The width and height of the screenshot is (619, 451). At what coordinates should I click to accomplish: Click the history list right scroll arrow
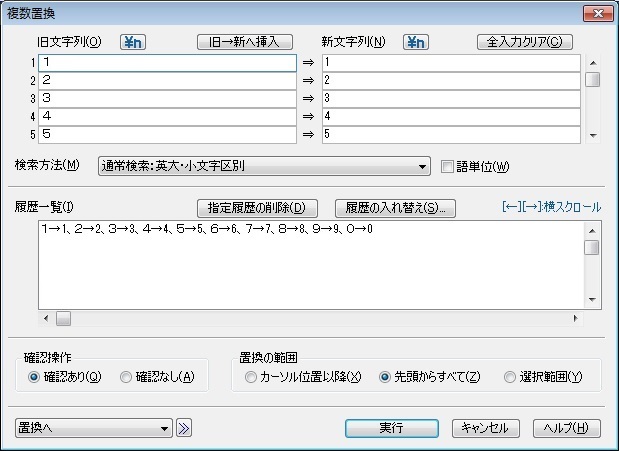[575, 319]
